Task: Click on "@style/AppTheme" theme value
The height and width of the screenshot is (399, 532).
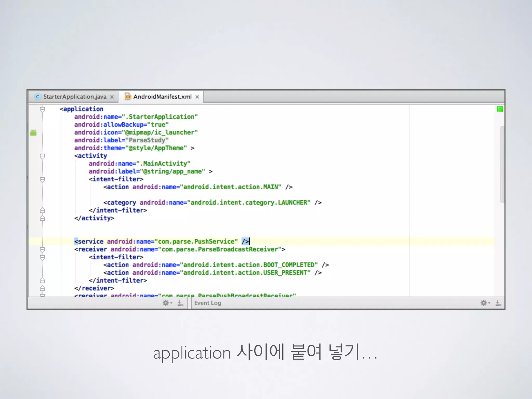Action: [156, 148]
